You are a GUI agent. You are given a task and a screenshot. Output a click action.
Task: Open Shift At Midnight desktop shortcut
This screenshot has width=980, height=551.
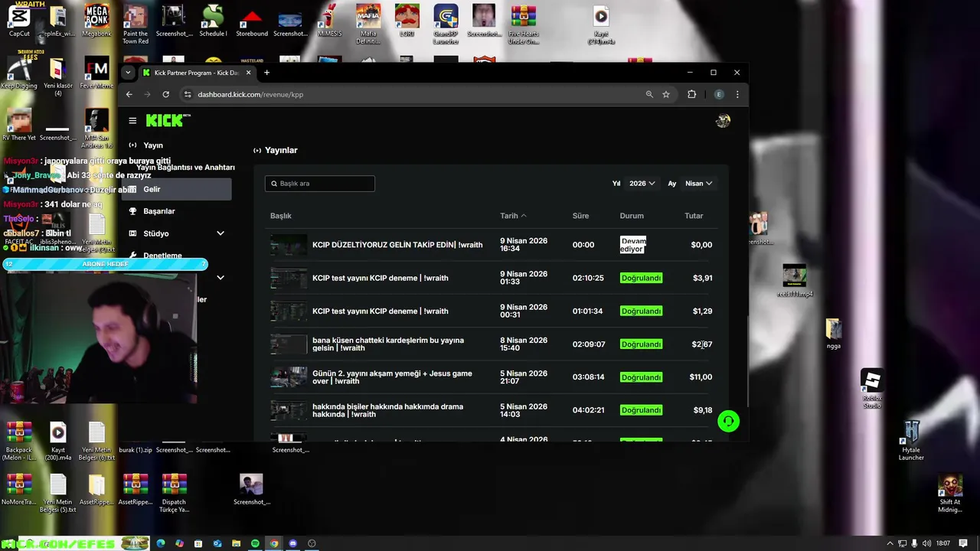[x=950, y=494]
